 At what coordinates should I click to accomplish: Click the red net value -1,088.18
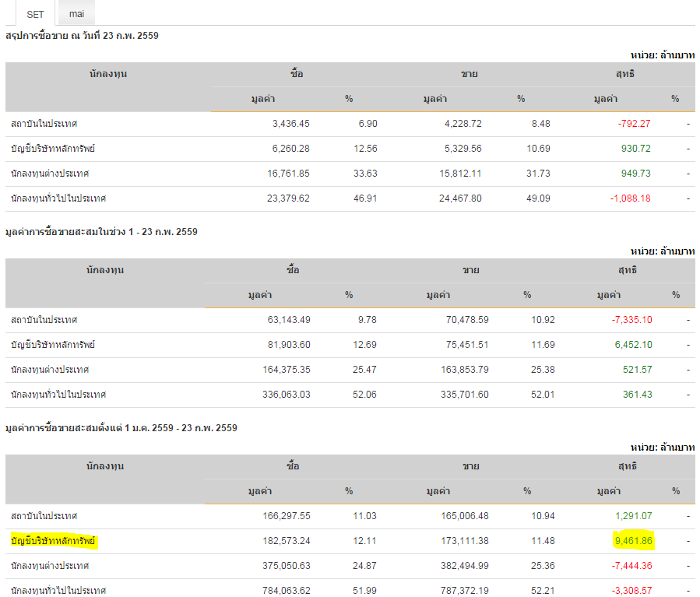click(x=630, y=198)
